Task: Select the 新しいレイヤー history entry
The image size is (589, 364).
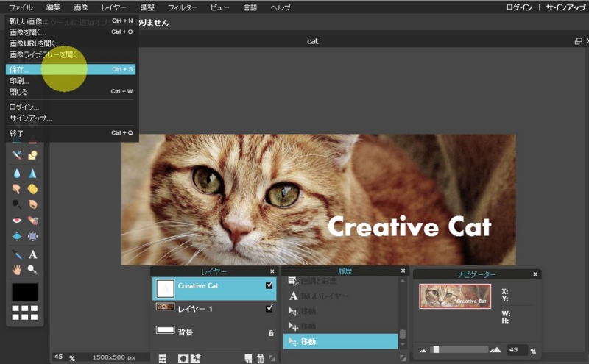Action: coord(340,296)
